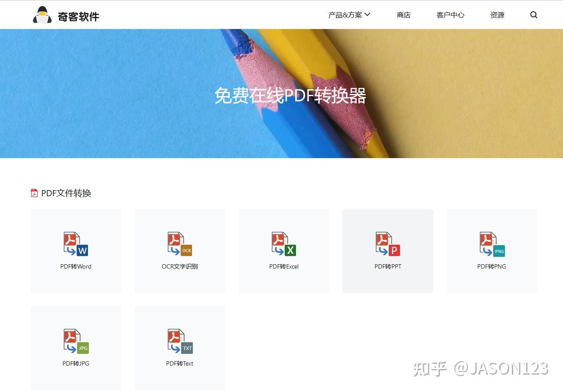Click the 免费在线PDF转换器 banner title
563x392 pixels.
[x=290, y=96]
